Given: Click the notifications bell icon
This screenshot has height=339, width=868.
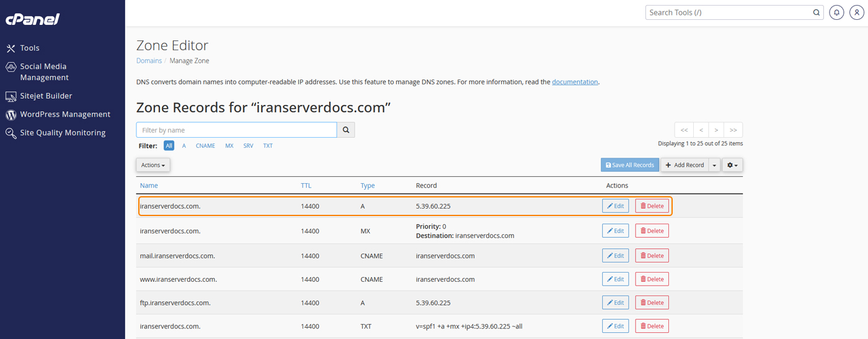Looking at the screenshot, I should [836, 12].
